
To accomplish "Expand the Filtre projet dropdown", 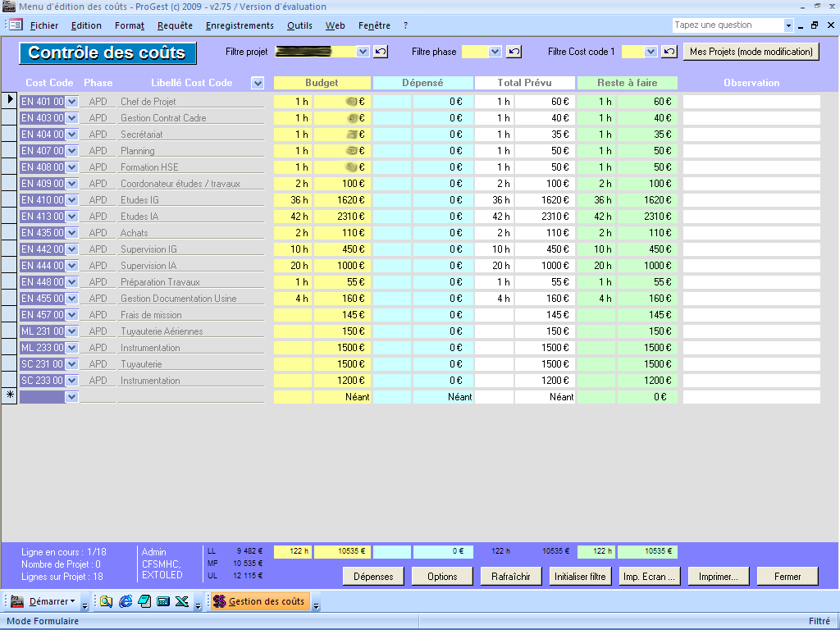I will (363, 52).
